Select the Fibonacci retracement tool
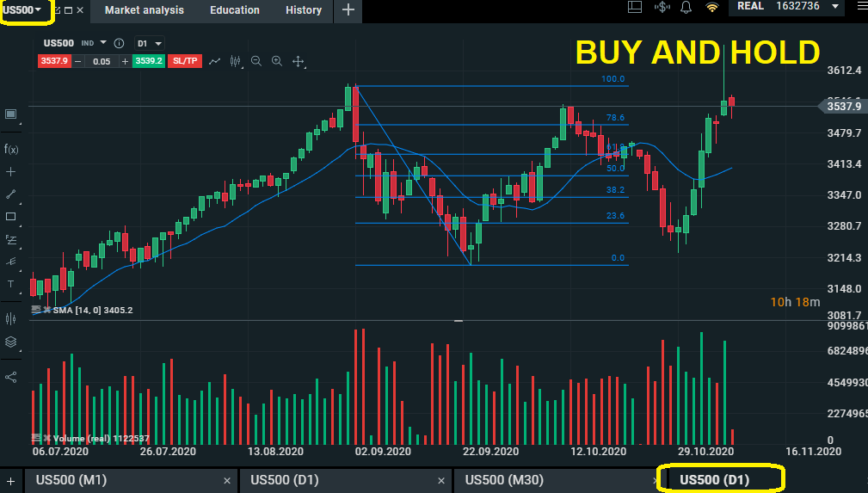The width and height of the screenshot is (868, 493). (x=11, y=240)
